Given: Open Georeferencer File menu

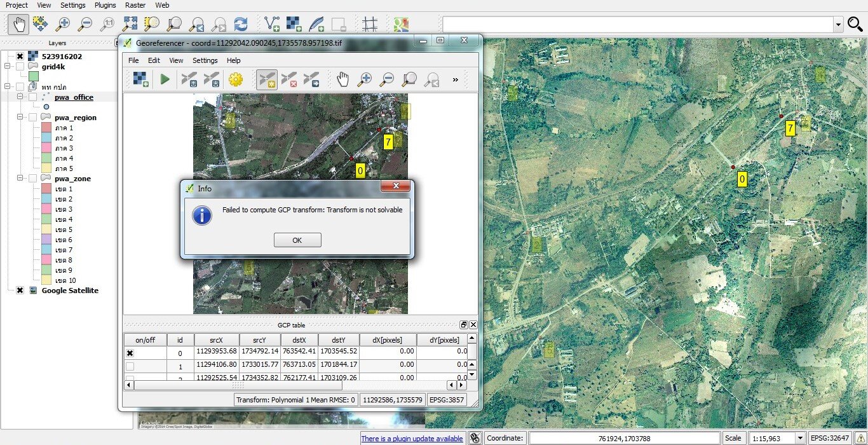Looking at the screenshot, I should (133, 60).
